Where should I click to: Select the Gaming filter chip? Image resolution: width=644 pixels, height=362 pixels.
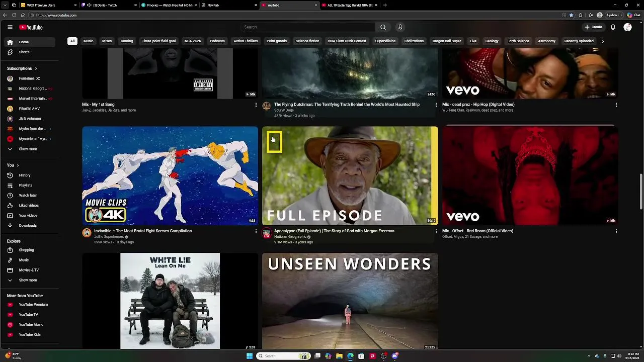tap(127, 41)
